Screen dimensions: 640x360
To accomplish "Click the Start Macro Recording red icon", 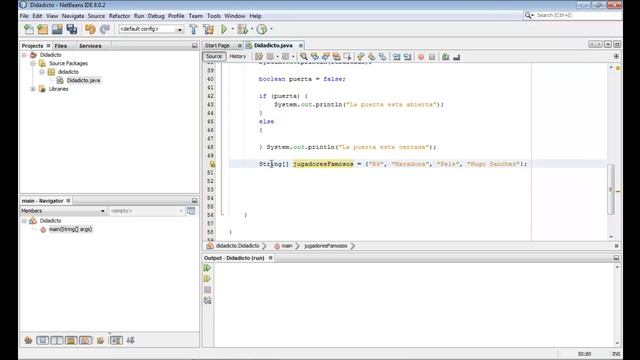I will (x=421, y=57).
